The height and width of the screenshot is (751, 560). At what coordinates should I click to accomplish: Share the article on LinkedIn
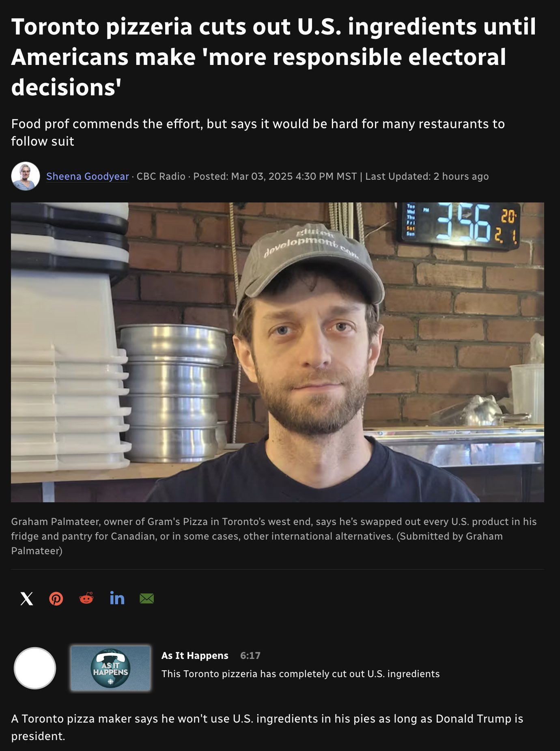pos(117,598)
